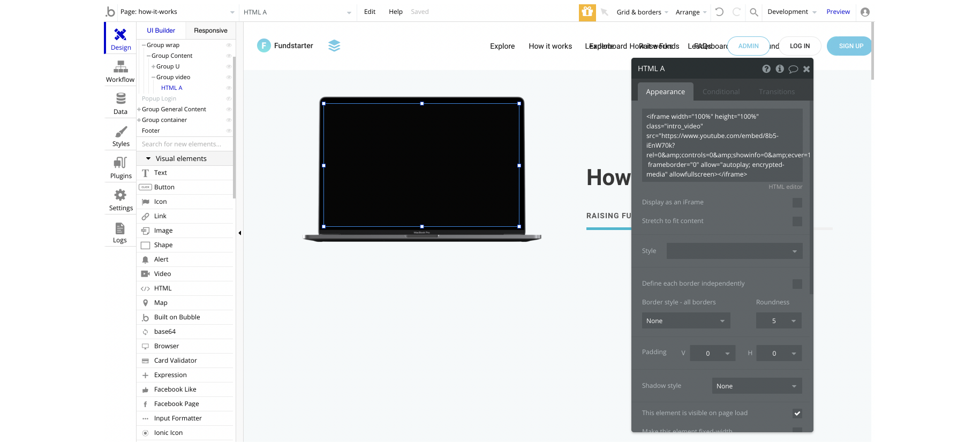Open the horizontal padding dropdown

pos(779,354)
